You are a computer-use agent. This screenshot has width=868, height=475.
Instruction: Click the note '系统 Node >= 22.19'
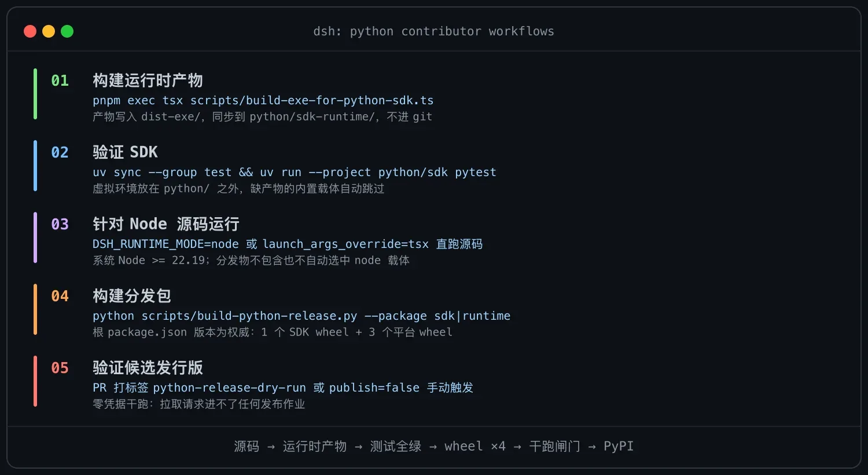coord(251,260)
